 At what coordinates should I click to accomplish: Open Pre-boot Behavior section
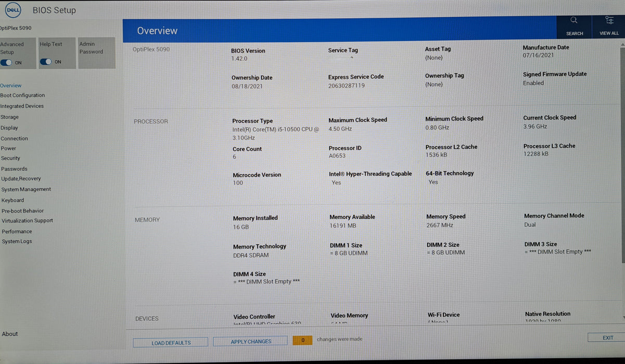(x=22, y=211)
